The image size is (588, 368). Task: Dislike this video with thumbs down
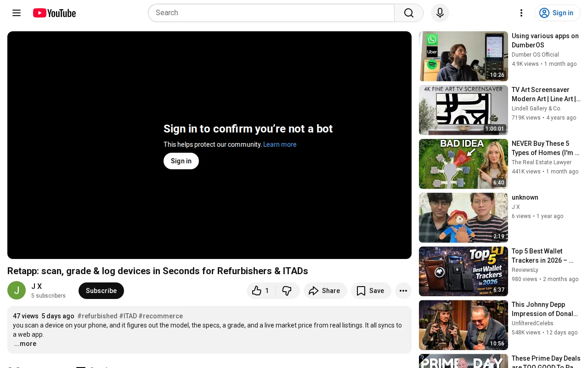coord(288,291)
